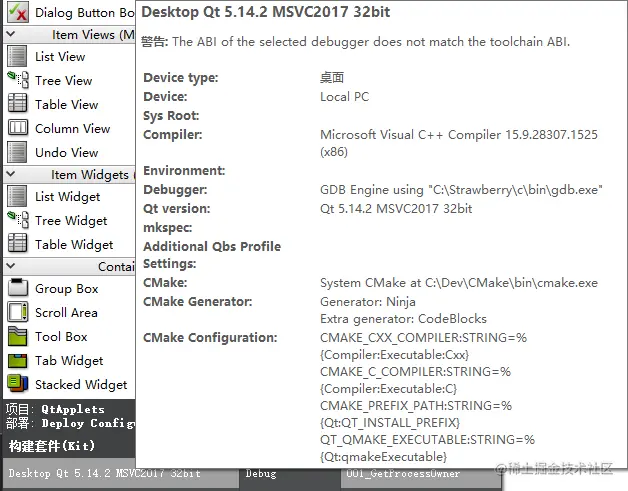Click the Undo View label
628x491 pixels.
[66, 152]
